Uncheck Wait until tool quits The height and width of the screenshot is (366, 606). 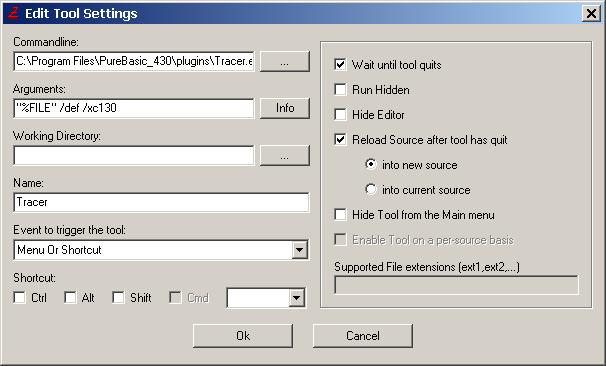(x=340, y=65)
